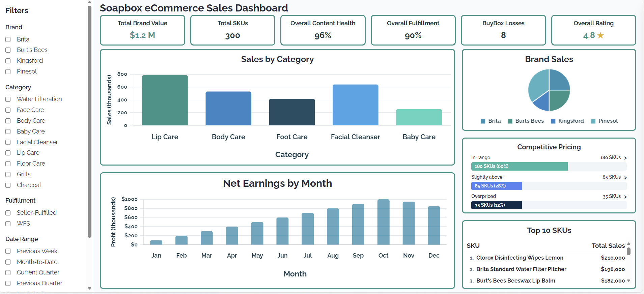The image size is (644, 294).
Task: Select the Water Filteration category checkbox
Action: click(8, 99)
